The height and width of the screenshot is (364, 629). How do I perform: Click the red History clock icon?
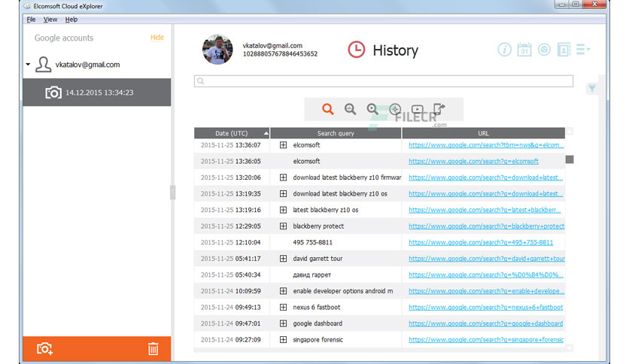point(356,50)
